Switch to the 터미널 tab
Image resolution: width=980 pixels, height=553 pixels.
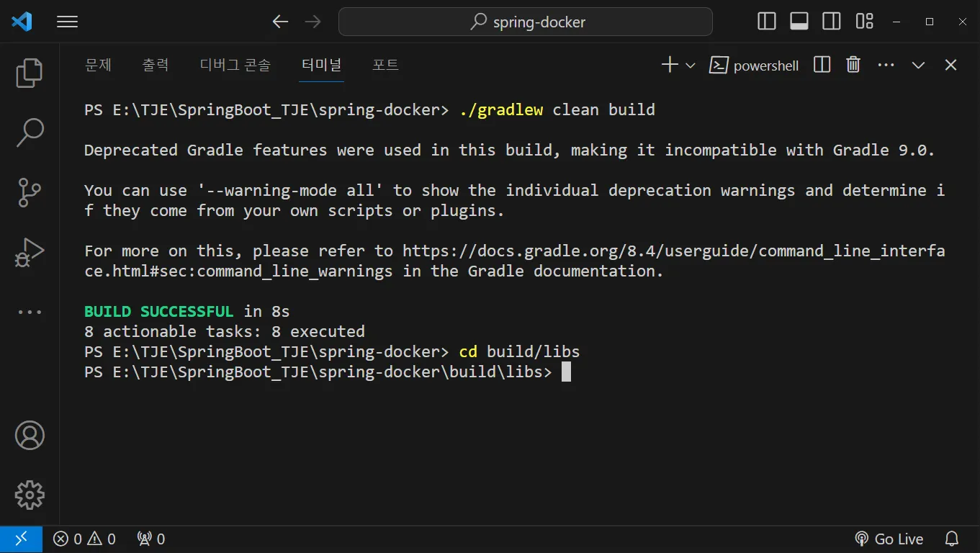tap(322, 65)
